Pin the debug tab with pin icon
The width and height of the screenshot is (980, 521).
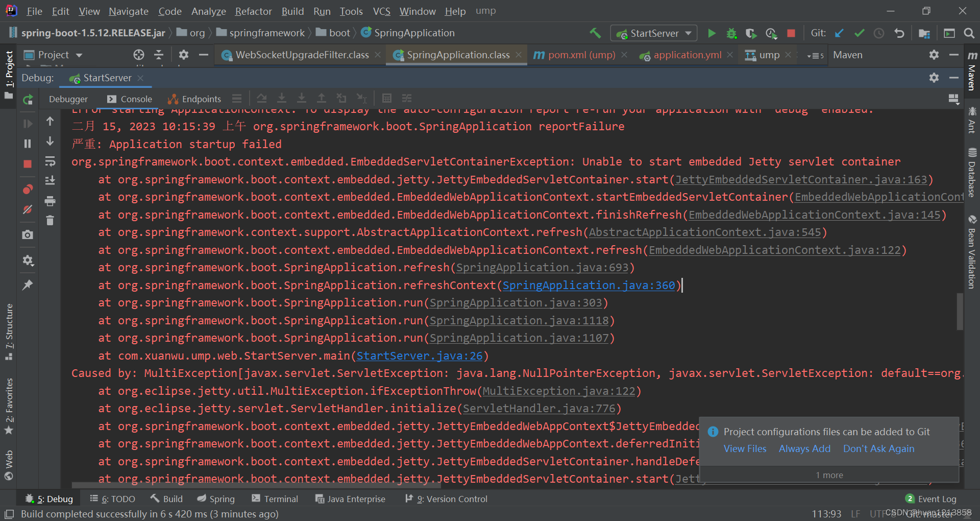[x=28, y=285]
